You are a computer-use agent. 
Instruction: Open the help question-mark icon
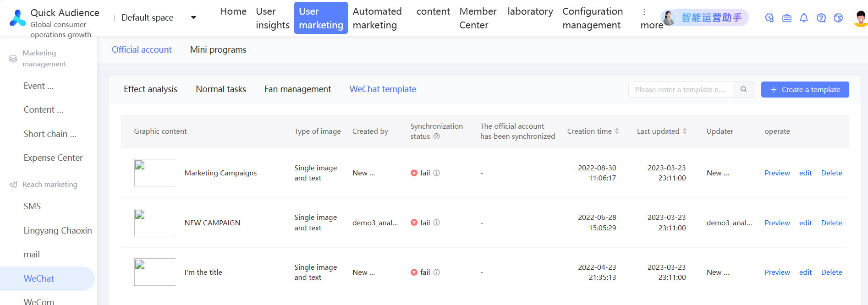pos(821,18)
